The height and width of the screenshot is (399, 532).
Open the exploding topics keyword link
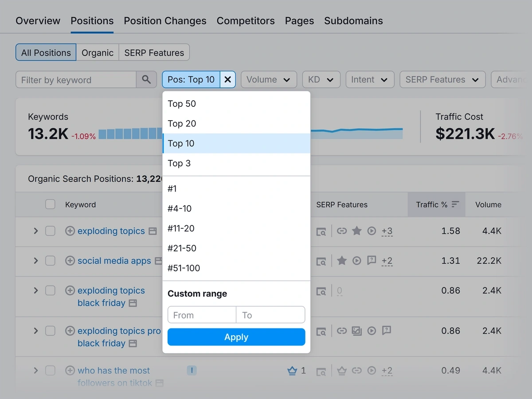click(111, 231)
